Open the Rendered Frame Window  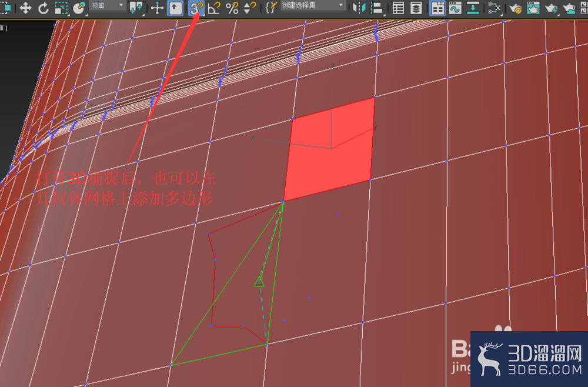pos(533,8)
